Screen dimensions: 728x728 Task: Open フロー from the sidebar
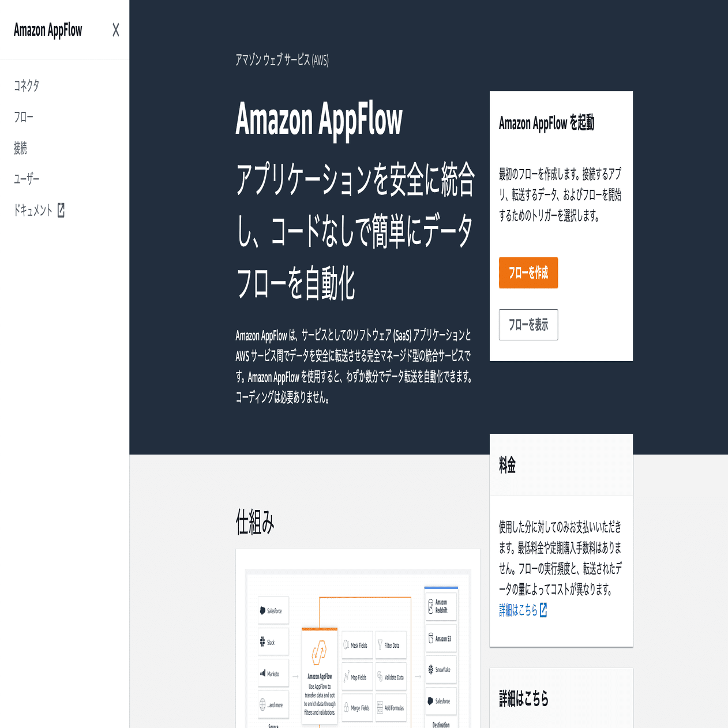(24, 117)
